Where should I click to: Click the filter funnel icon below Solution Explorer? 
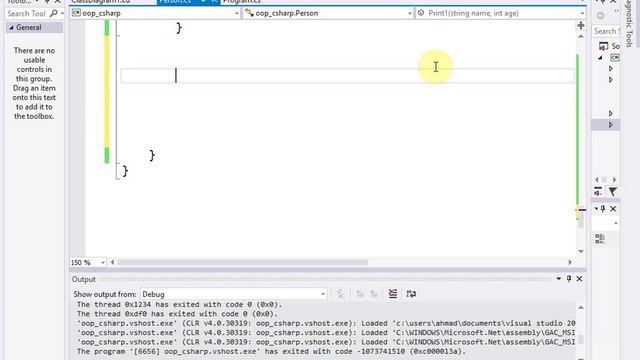click(x=613, y=191)
